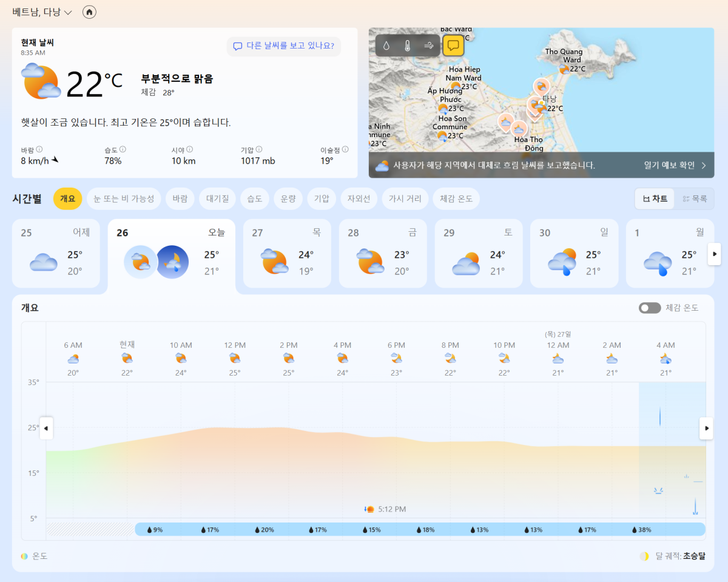Toggle the 체감 온도 switch
Image resolution: width=728 pixels, height=582 pixels.
click(649, 308)
